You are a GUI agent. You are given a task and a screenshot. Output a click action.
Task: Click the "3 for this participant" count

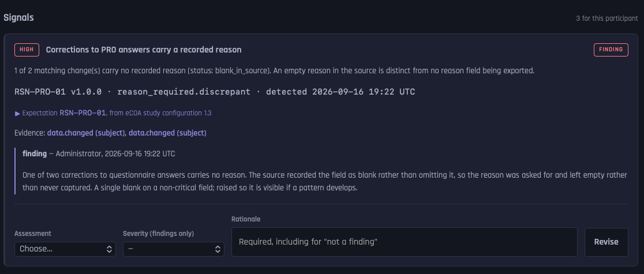606,18
